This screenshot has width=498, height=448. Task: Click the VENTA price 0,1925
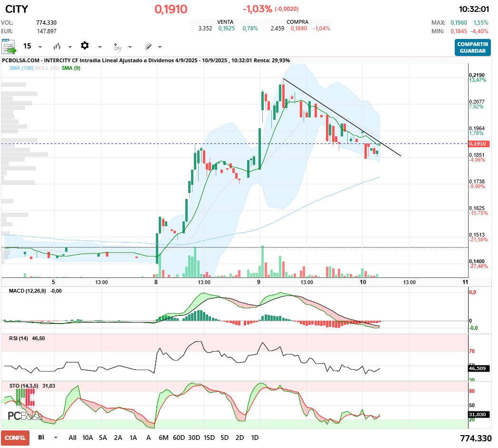click(x=227, y=28)
